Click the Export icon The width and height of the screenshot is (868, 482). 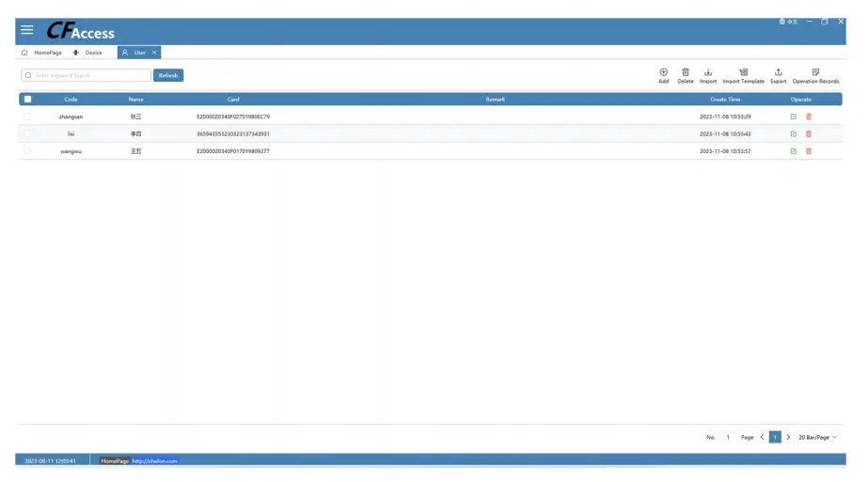tap(778, 72)
